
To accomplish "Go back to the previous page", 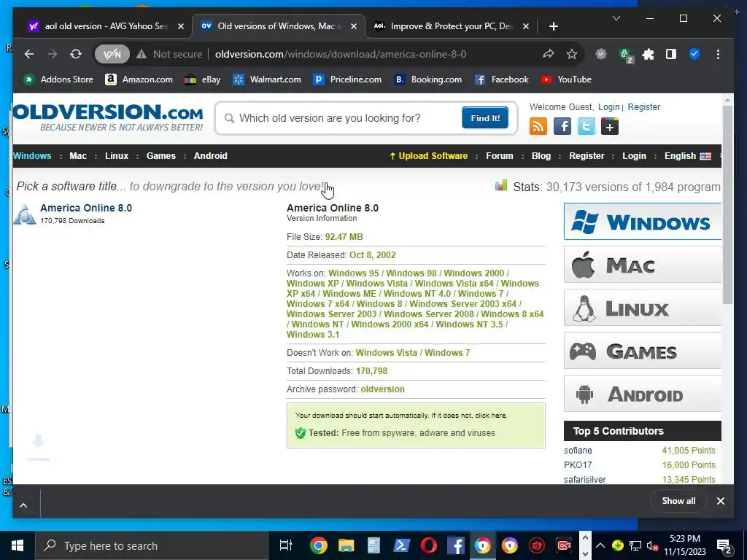I will click(x=29, y=54).
